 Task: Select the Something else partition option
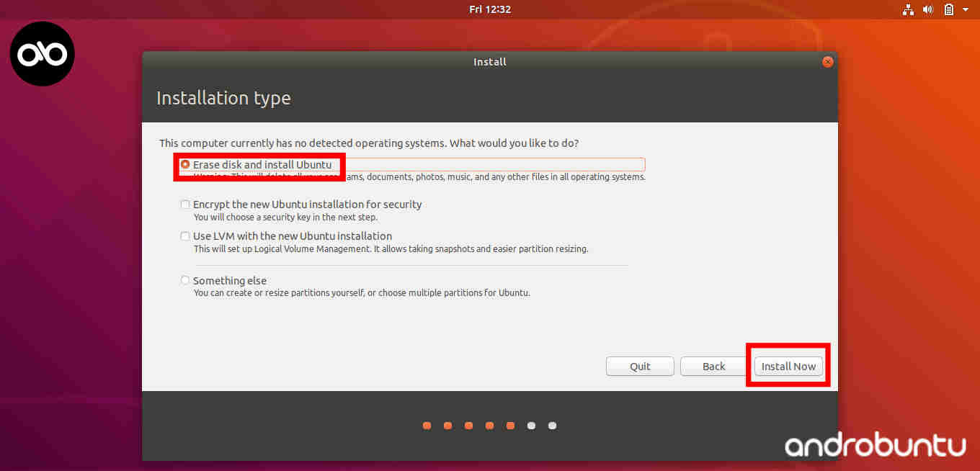184,280
